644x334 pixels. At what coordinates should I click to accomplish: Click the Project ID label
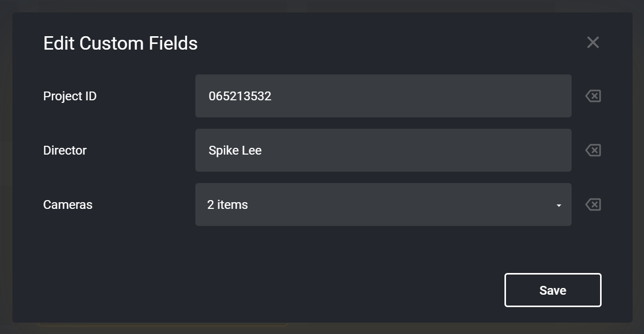70,96
